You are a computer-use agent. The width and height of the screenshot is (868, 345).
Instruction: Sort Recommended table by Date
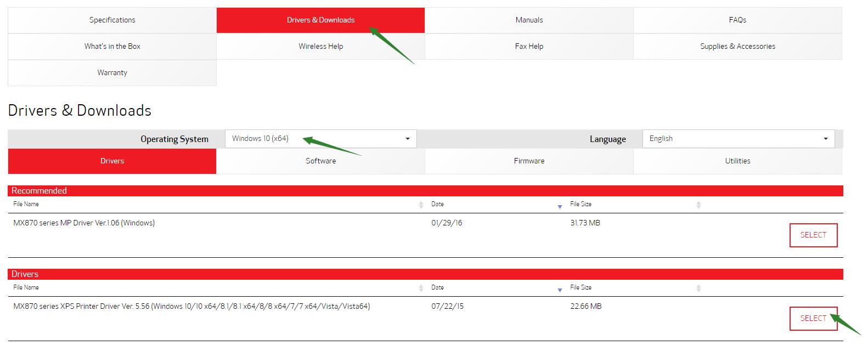tap(438, 204)
